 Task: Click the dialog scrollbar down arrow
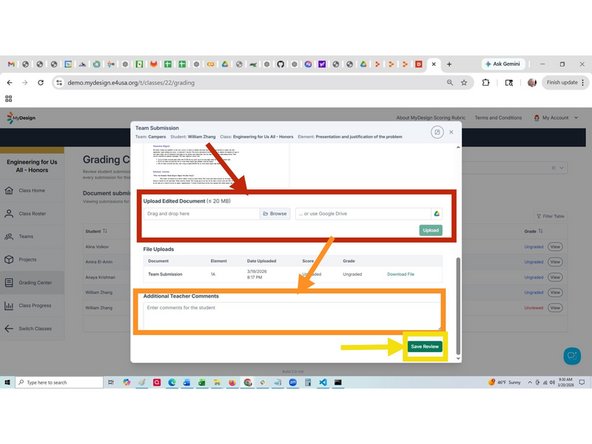pos(458,358)
